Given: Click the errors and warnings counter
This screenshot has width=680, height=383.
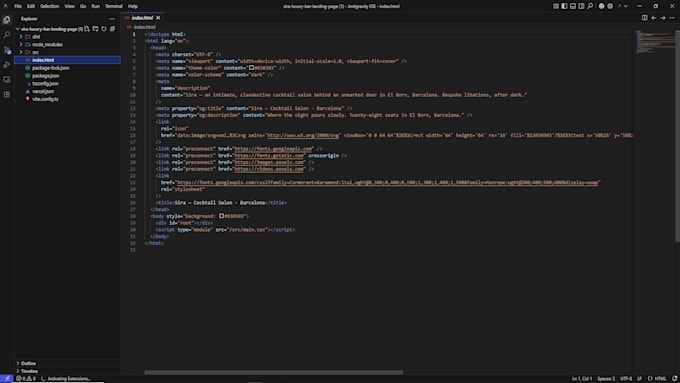Looking at the screenshot, I should click(x=26, y=379).
